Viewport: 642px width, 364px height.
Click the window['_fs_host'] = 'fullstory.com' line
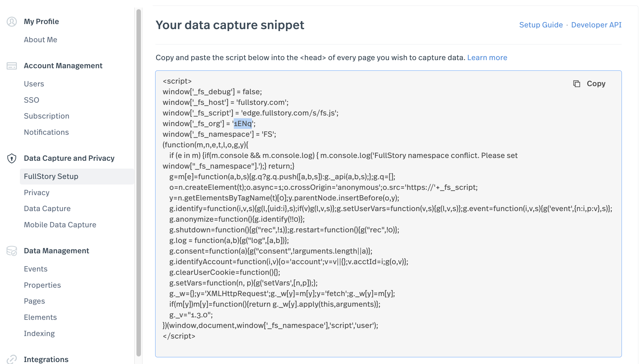point(226,102)
